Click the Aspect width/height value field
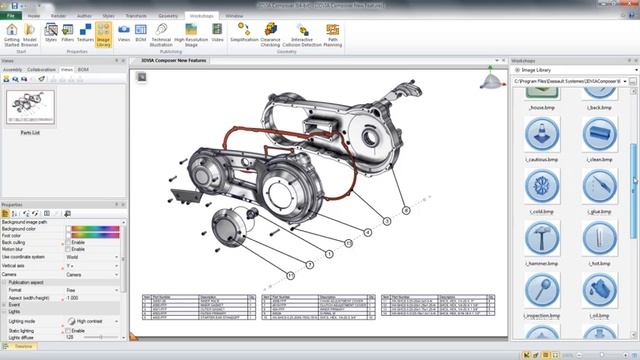Screen dimensions: 640x360 [x=92, y=298]
